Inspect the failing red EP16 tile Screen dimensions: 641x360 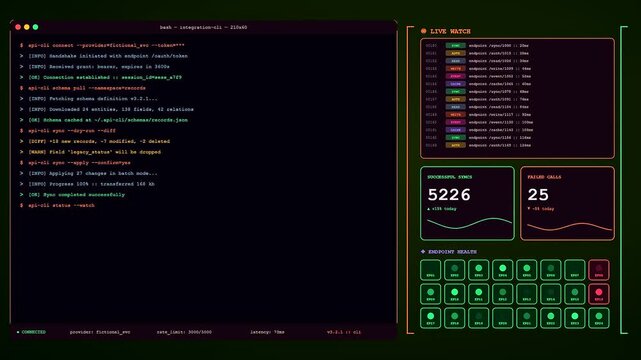pyautogui.click(x=599, y=294)
